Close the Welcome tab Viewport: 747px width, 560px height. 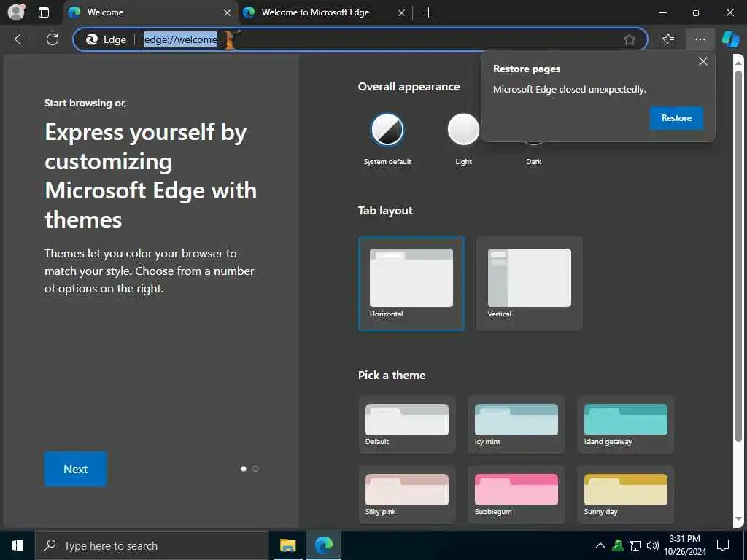point(228,13)
